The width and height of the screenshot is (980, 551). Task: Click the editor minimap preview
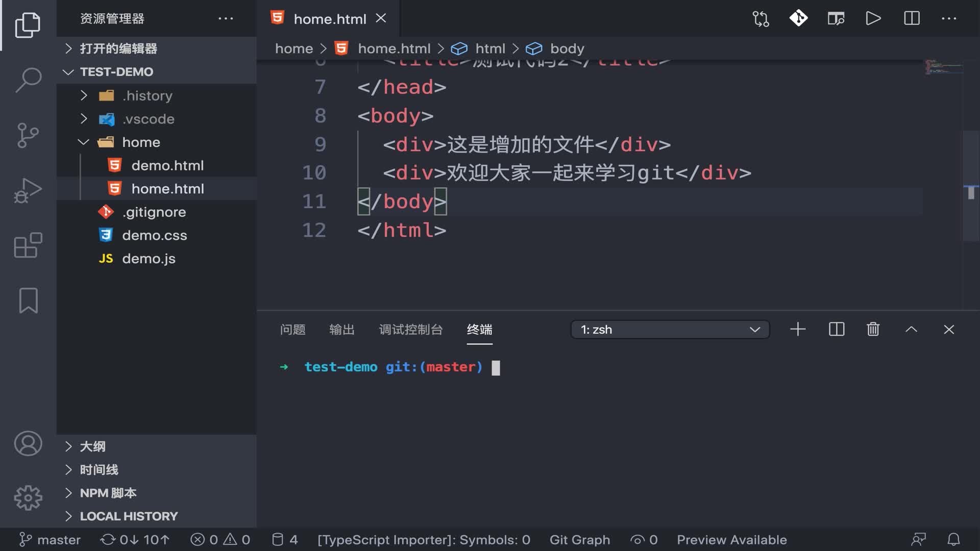[x=943, y=67]
